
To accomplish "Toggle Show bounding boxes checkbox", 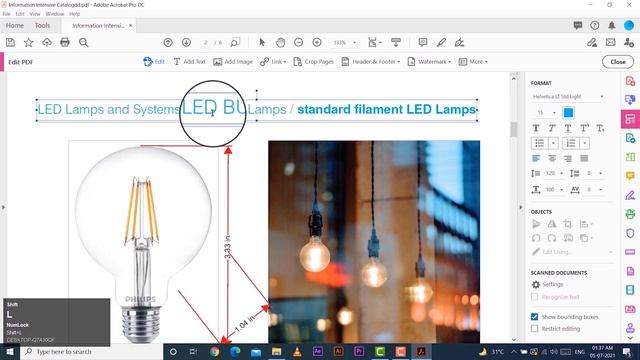I will [534, 317].
